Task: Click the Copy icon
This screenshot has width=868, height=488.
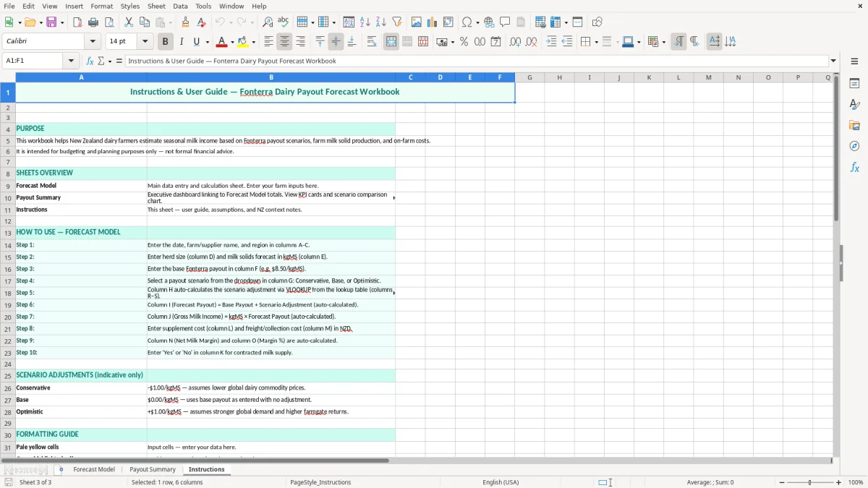Action: pos(145,22)
